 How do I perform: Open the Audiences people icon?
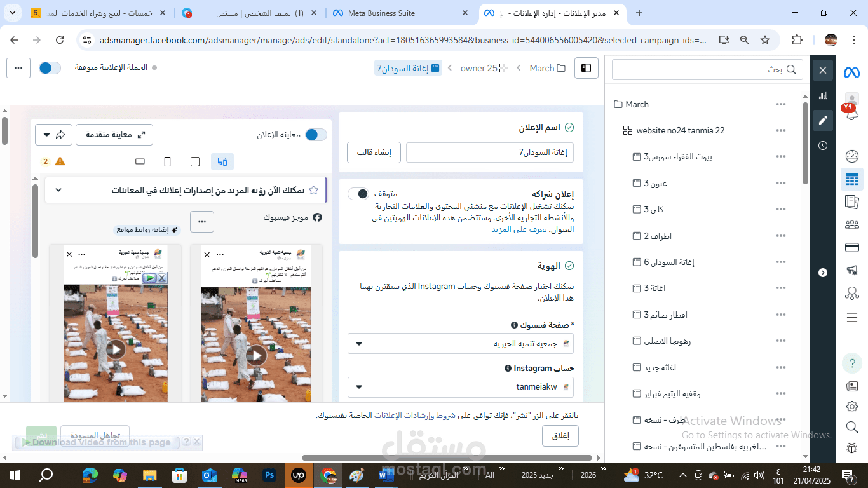(852, 224)
